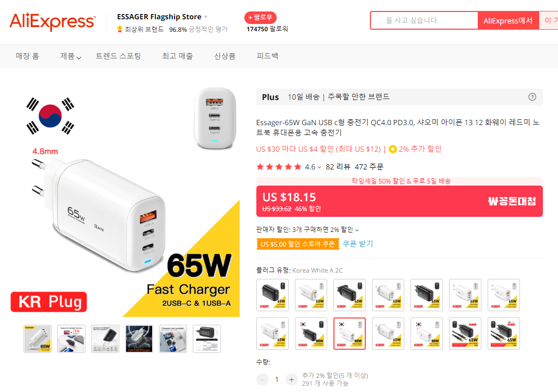
Task: Click the 쿠폰 받기 link
Action: (357, 244)
